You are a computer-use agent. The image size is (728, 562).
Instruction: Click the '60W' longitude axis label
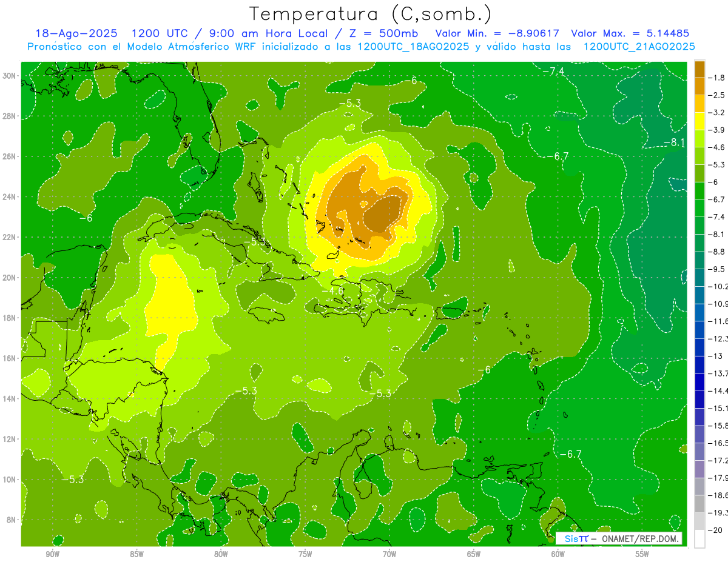558,554
